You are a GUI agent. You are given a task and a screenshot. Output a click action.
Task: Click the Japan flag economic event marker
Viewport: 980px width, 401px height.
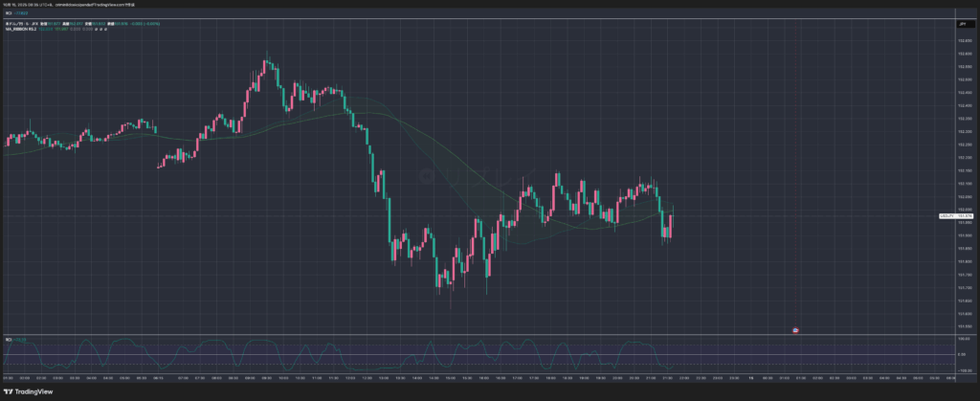tap(796, 329)
